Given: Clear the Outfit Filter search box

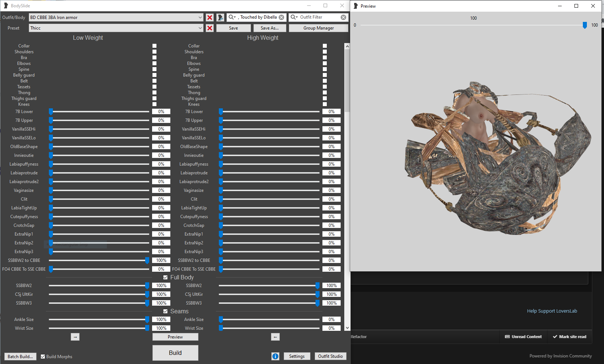Looking at the screenshot, I should point(343,17).
